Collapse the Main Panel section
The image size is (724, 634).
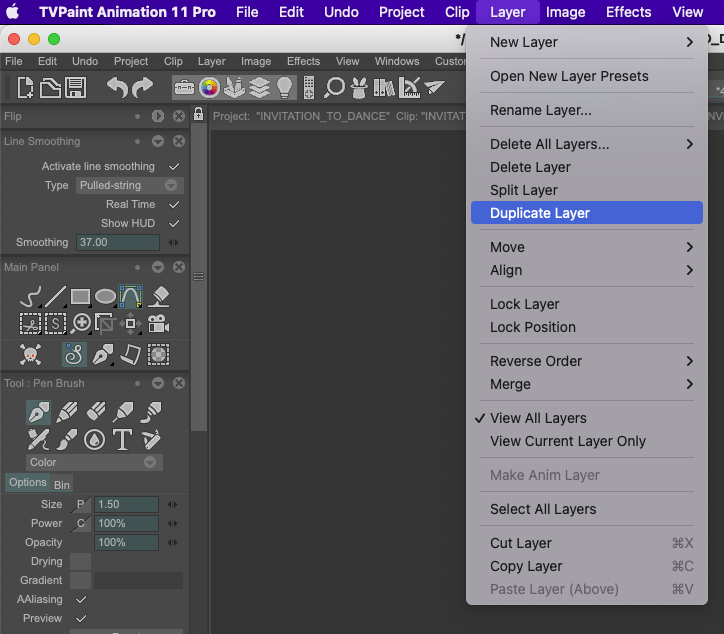(158, 267)
